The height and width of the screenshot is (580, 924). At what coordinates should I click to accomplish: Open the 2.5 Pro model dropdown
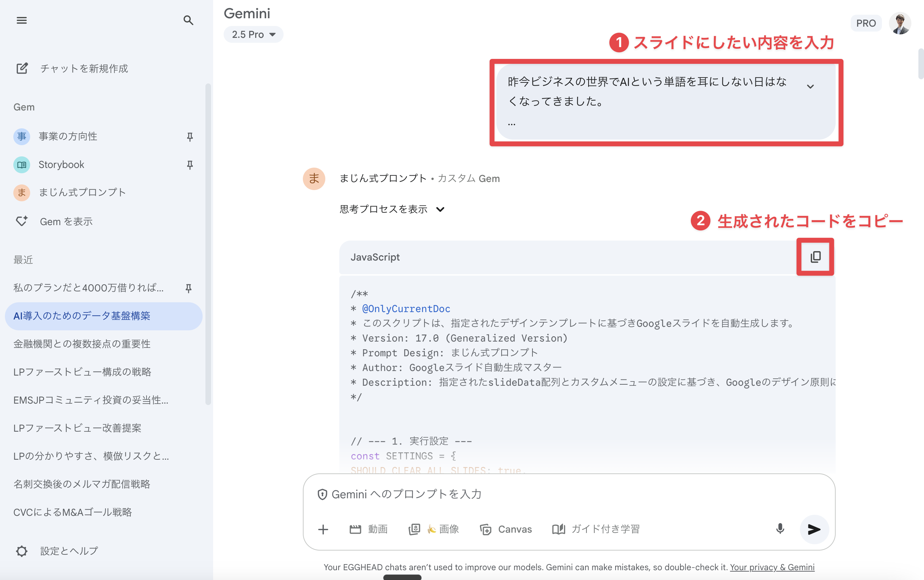pos(253,34)
